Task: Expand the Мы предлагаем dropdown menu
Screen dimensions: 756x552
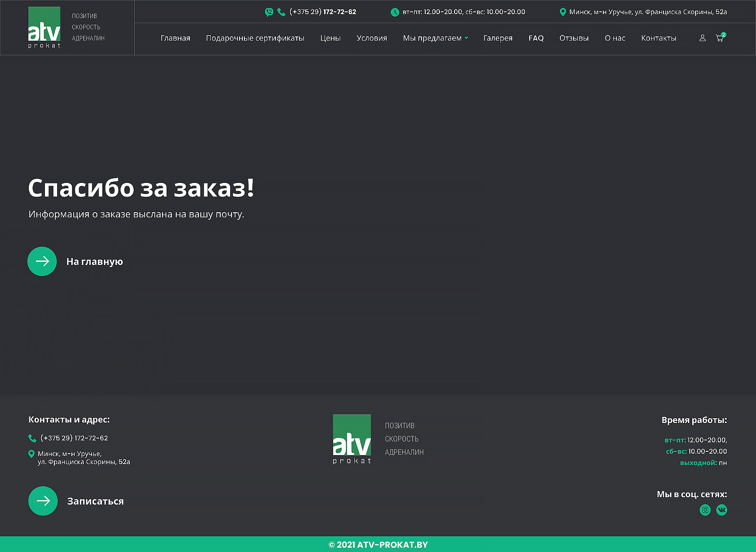Action: pos(435,38)
